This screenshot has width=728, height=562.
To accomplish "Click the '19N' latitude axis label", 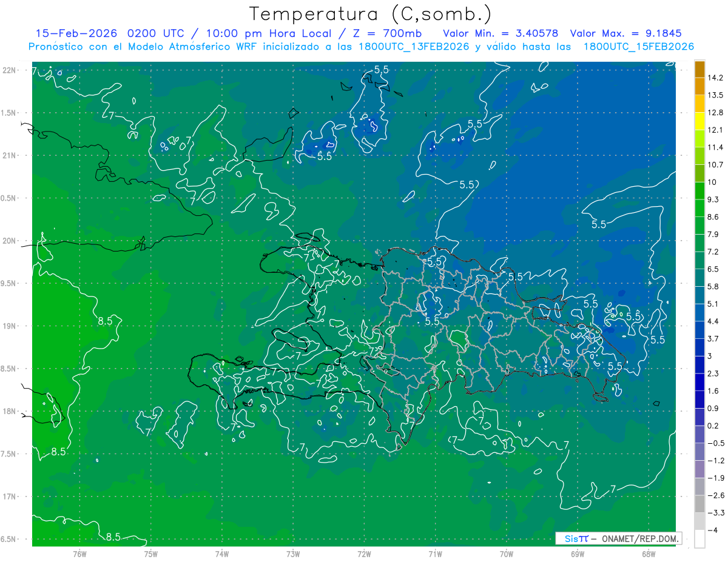I will 10,326.
